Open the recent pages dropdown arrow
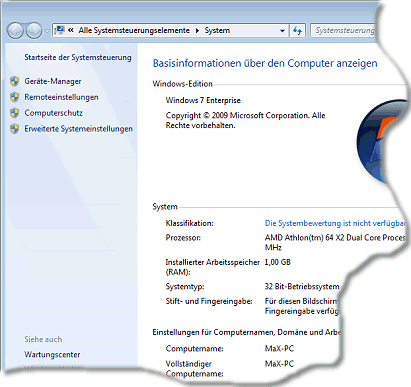Image resolution: width=411 pixels, height=387 pixels. 47,31
